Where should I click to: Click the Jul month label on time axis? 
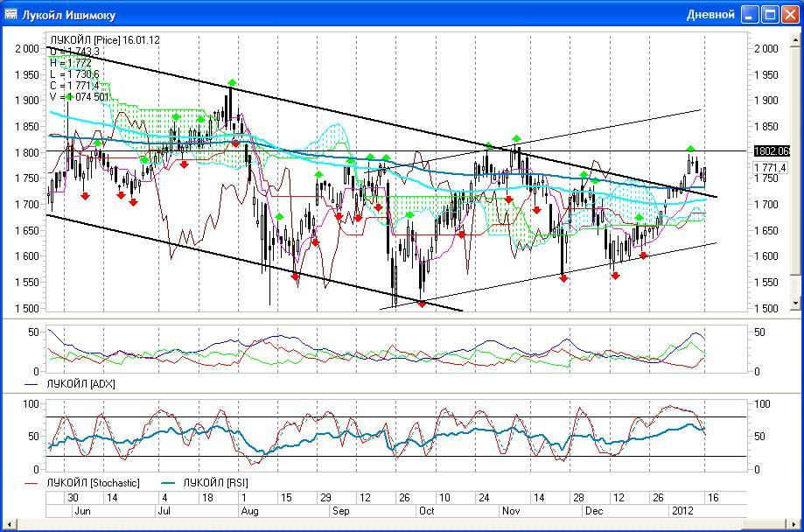tap(164, 511)
